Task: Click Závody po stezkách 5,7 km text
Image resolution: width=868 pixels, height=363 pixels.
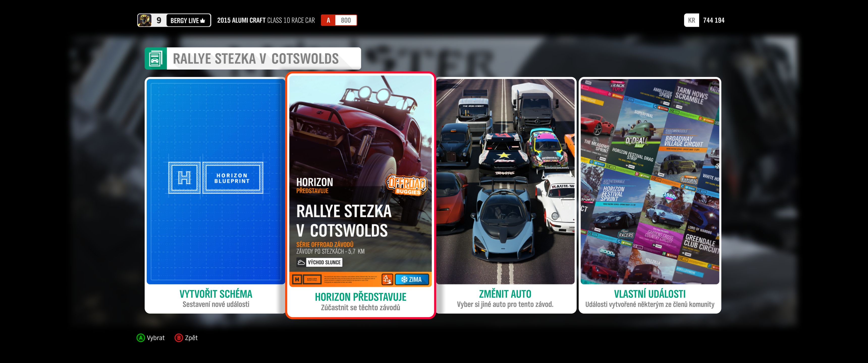Action: point(330,252)
